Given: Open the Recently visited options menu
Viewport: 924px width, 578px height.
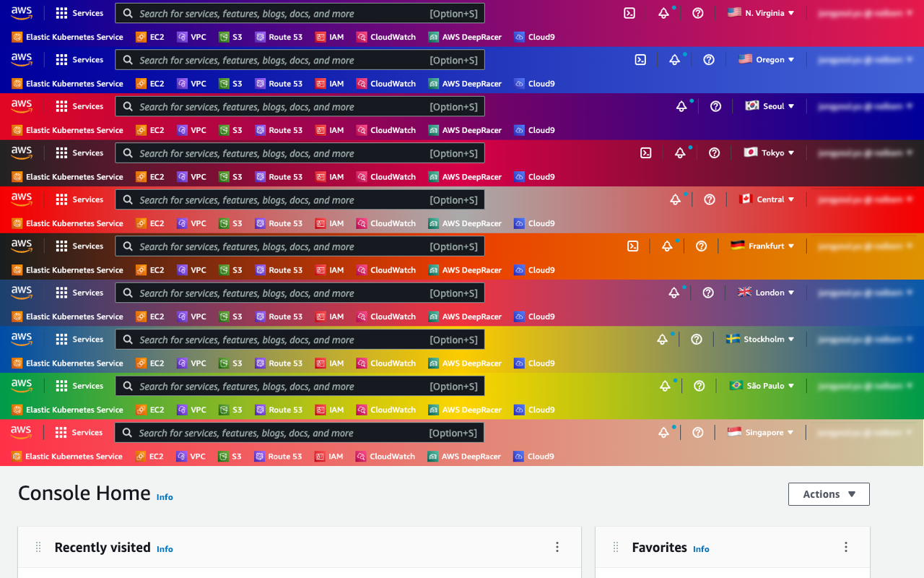Looking at the screenshot, I should click(x=557, y=547).
